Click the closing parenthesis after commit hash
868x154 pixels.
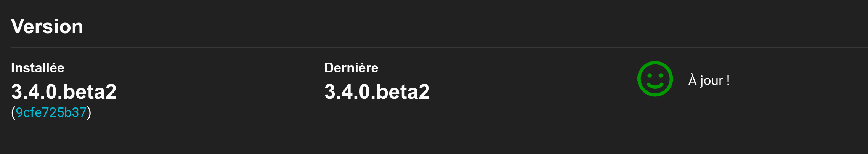89,113
